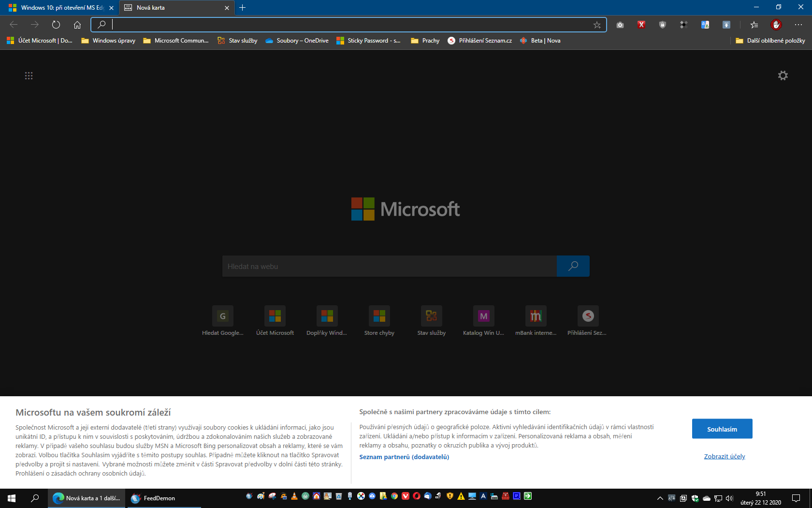This screenshot has height=508, width=812.
Task: Open FeedDemon from the taskbar
Action: (x=164, y=498)
